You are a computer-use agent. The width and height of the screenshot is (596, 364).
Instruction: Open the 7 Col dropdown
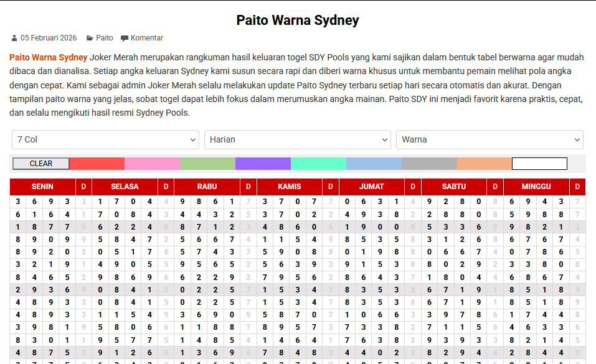105,139
